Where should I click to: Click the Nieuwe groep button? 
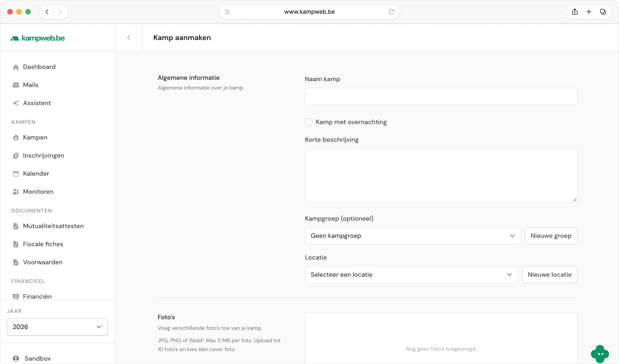[551, 236]
